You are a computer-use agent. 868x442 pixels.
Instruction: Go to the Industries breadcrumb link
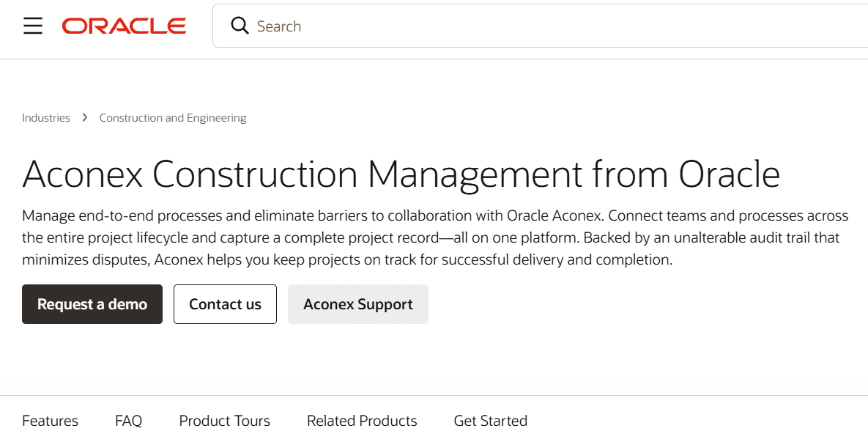(46, 118)
